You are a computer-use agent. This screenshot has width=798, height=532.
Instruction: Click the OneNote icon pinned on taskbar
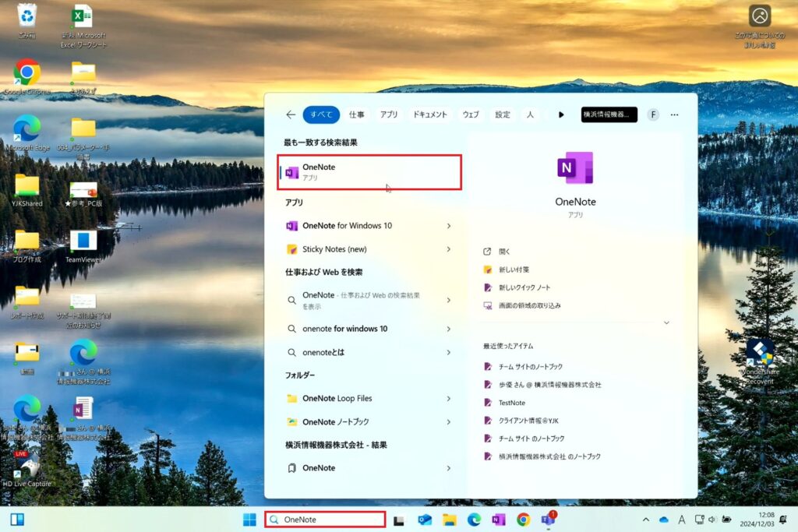point(499,520)
